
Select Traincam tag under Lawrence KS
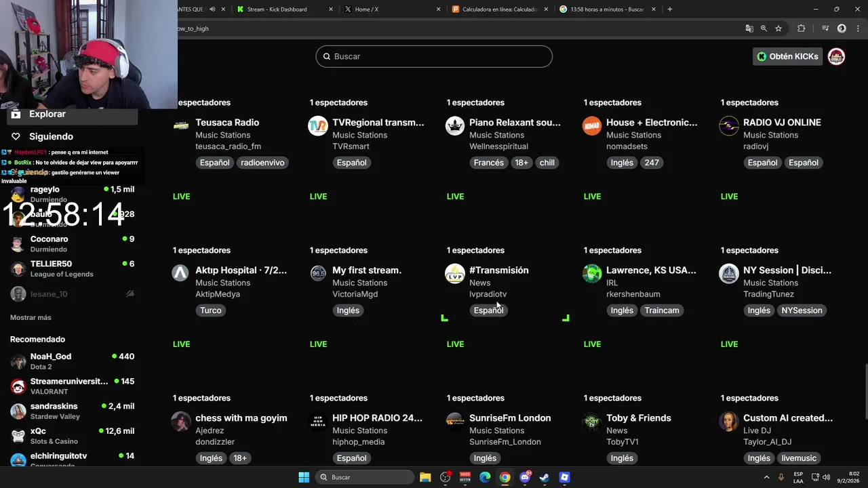coord(662,310)
